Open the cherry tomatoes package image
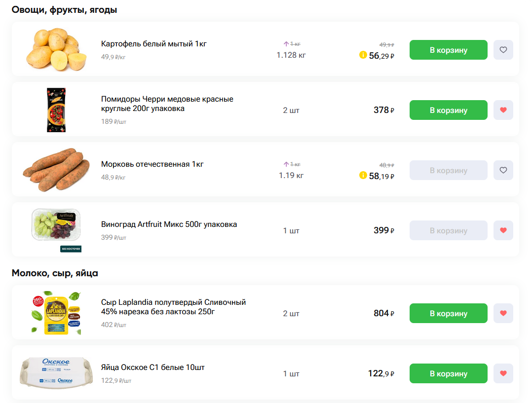532x403 pixels. 56,110
